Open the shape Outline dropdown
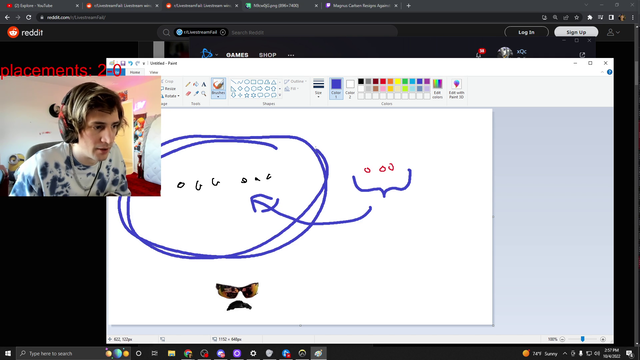 (296, 82)
